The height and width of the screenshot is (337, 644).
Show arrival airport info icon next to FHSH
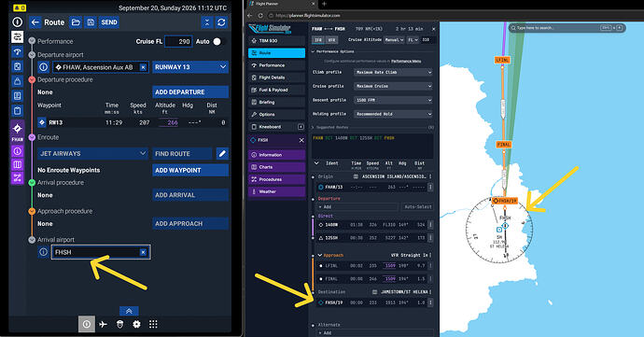(43, 252)
